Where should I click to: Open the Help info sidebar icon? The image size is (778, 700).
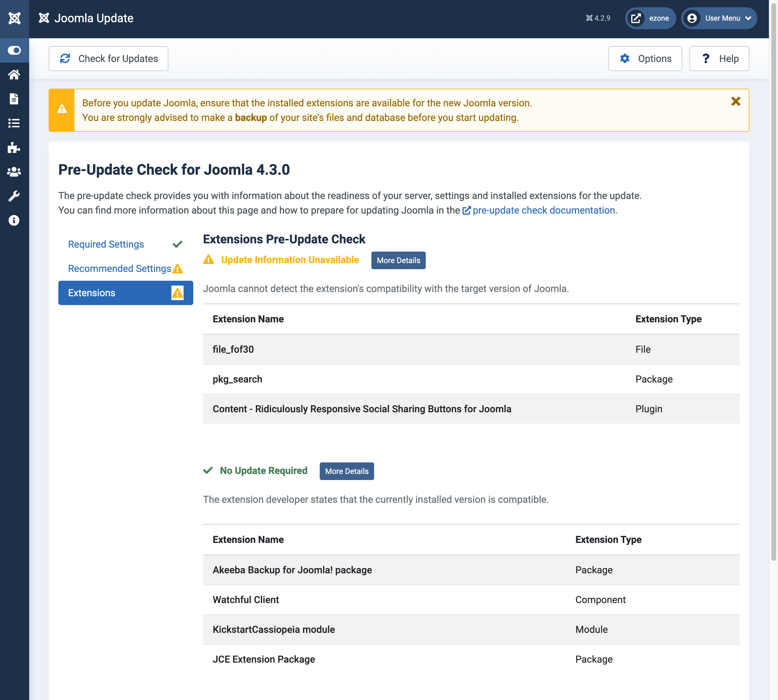point(14,220)
